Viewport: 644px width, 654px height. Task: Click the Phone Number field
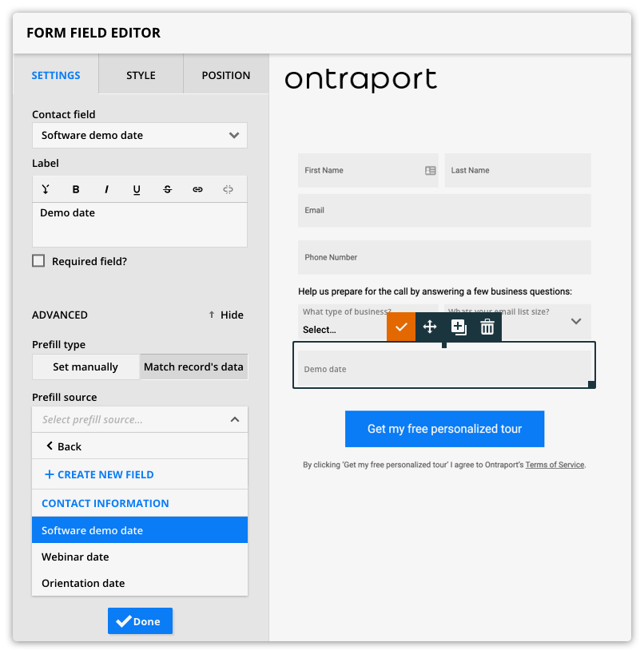[x=444, y=257]
